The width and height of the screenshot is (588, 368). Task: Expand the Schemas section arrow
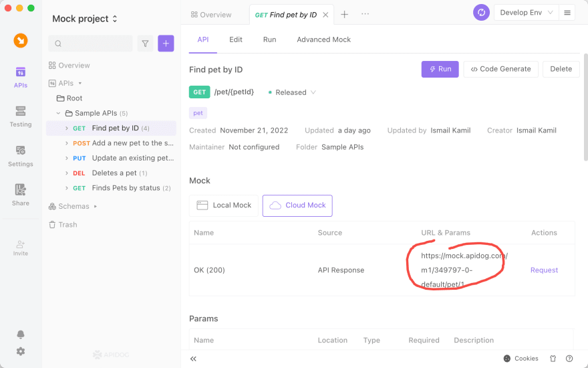(x=96, y=206)
